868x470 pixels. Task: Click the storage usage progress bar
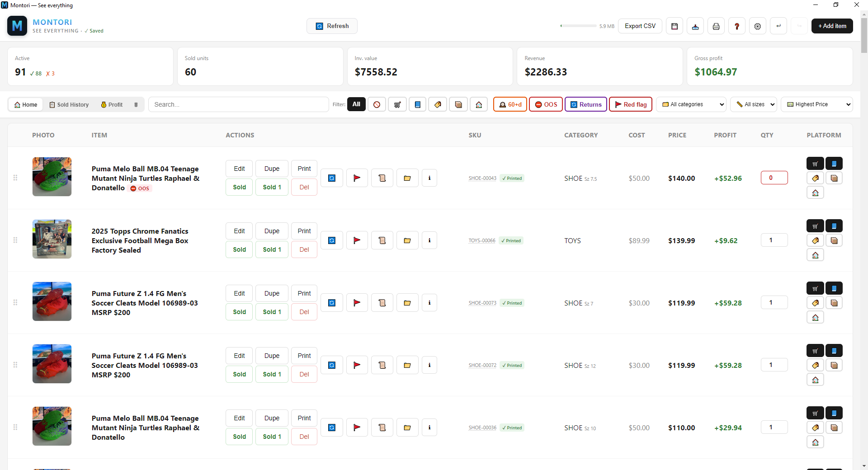click(579, 26)
